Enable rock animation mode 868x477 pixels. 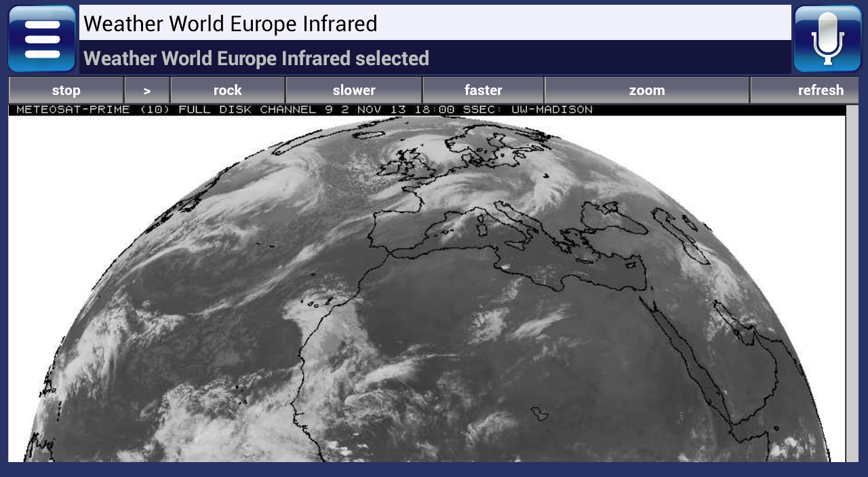click(x=228, y=90)
